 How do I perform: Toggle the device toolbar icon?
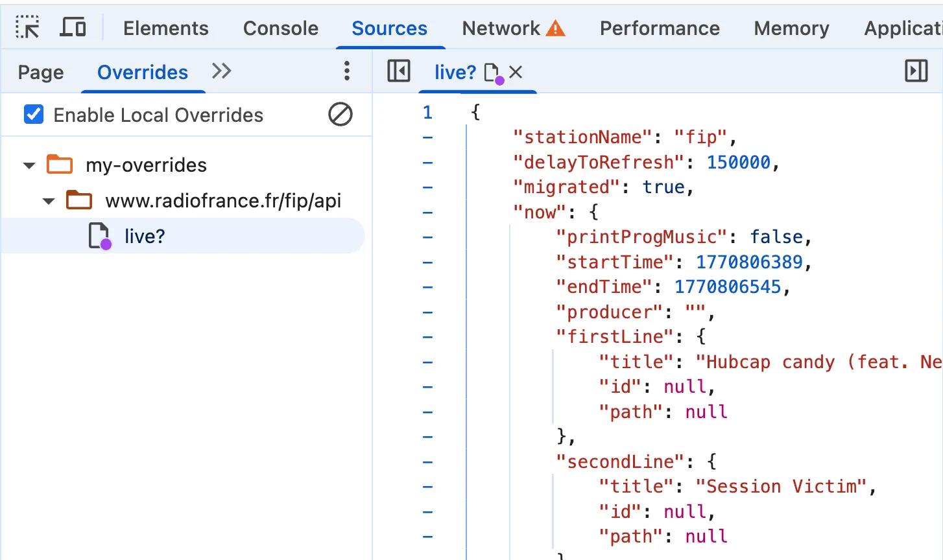[73, 28]
